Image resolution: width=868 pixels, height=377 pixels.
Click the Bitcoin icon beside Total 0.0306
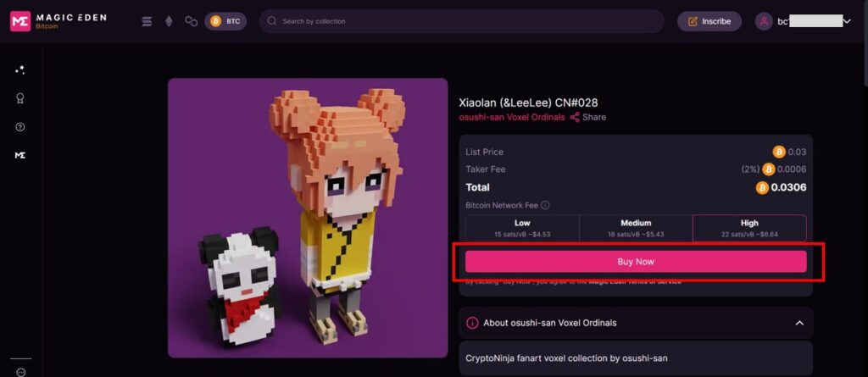tap(762, 188)
